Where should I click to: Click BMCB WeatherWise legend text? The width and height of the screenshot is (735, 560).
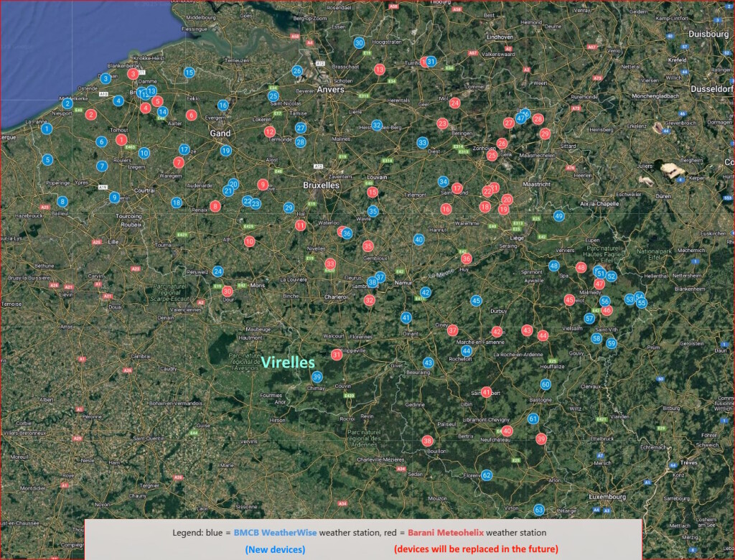275,533
